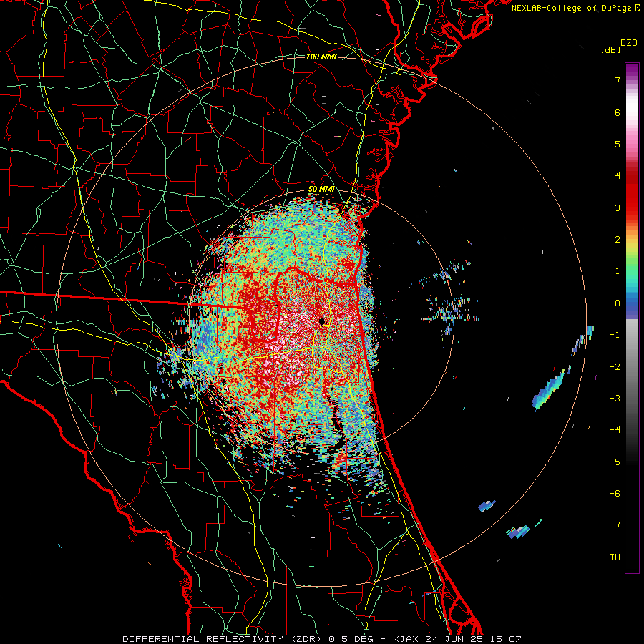644x644 pixels.
Task: Click the -2 value on the color scale
Action: (615, 367)
